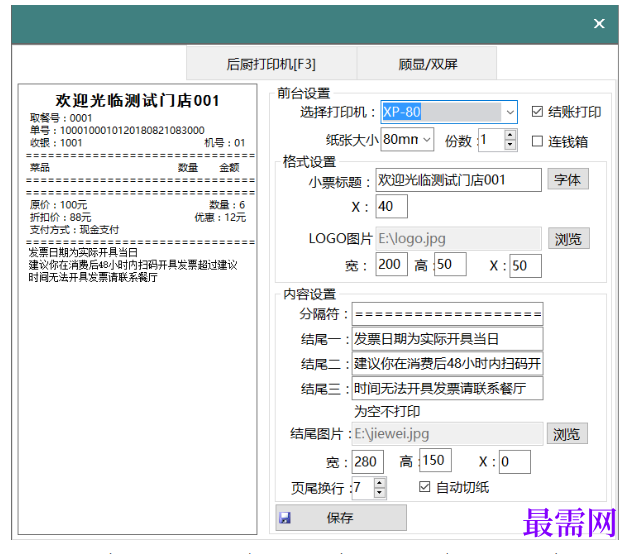Click the 结尾三 text field
Image resolution: width=635 pixels, height=554 pixels.
[x=447, y=388]
